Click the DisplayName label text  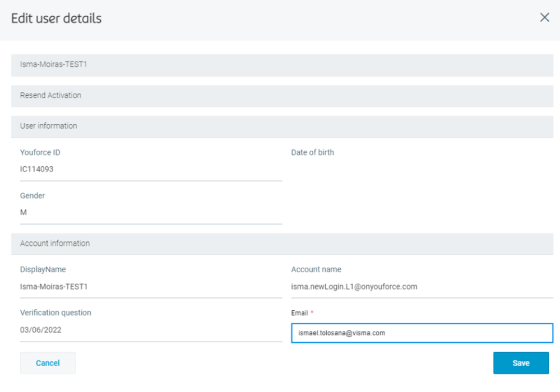click(43, 269)
